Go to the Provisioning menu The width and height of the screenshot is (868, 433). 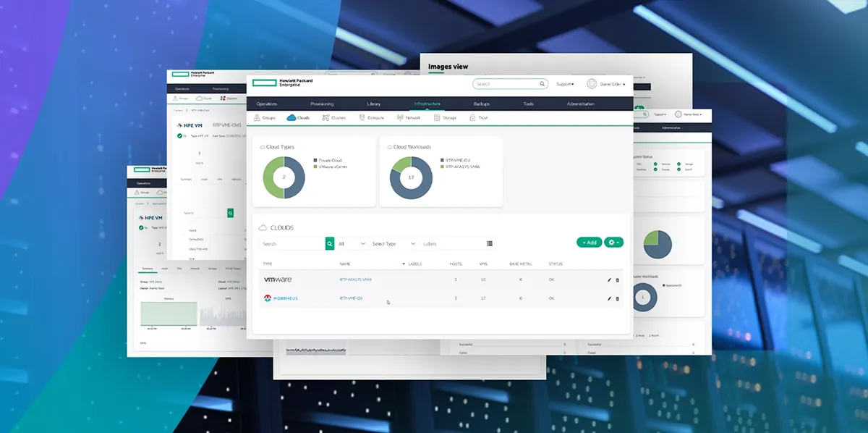[x=322, y=104]
